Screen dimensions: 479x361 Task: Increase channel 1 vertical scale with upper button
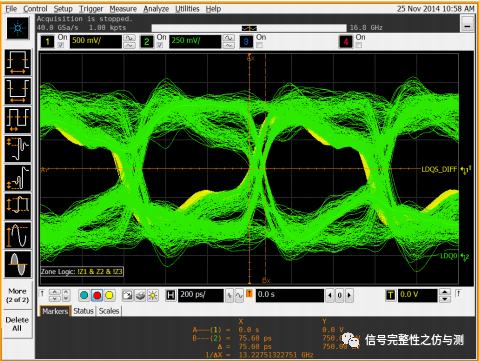(x=129, y=38)
